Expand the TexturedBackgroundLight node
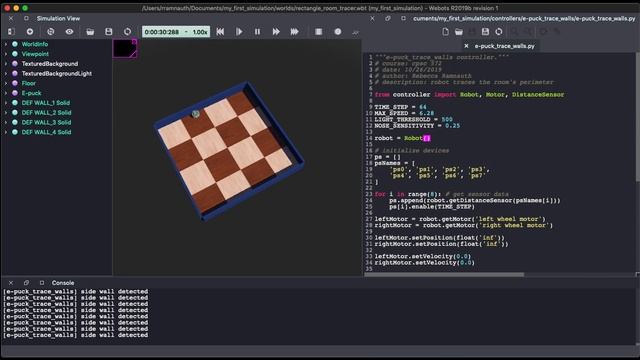Viewport: 640px width, 360px height. tap(6, 73)
